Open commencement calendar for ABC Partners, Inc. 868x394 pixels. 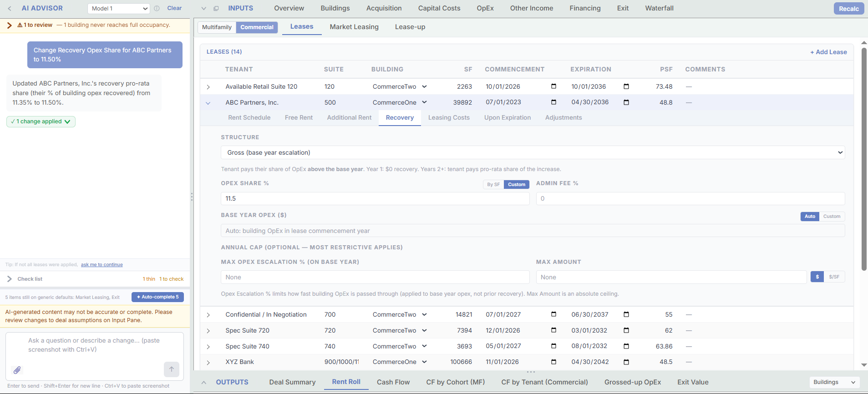pos(553,102)
